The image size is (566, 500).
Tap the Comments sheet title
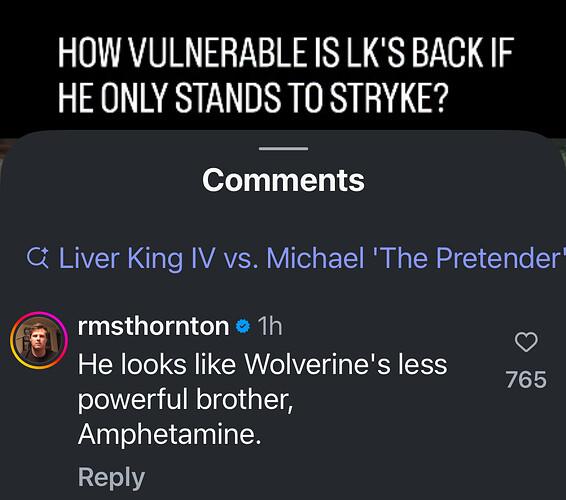[x=283, y=180]
